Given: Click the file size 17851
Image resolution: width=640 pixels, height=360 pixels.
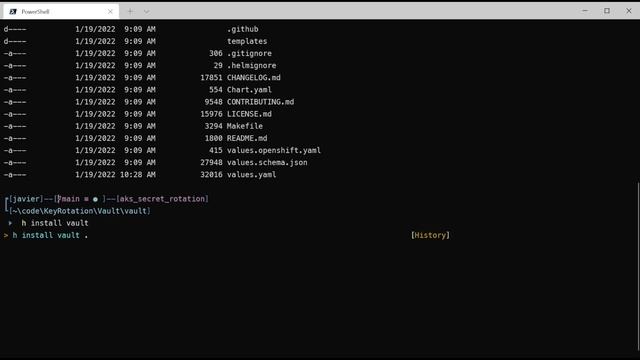Looking at the screenshot, I should [x=211, y=78].
